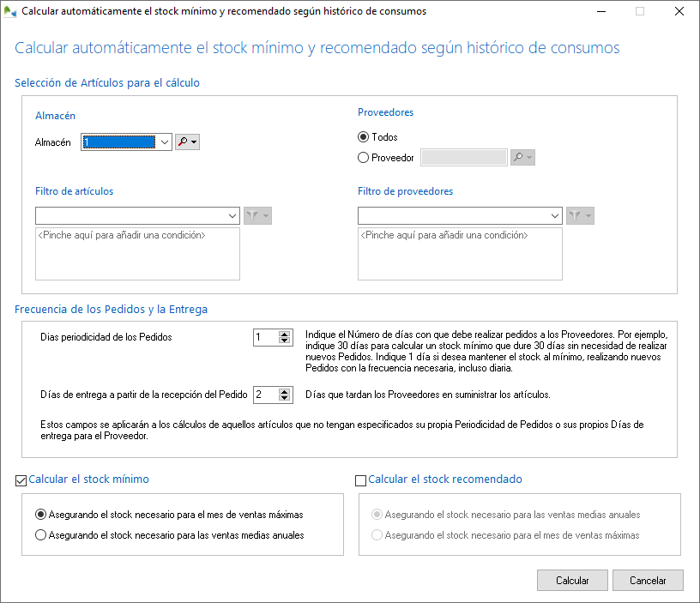Click the application icon in the title bar
The image size is (700, 603).
coord(9,12)
